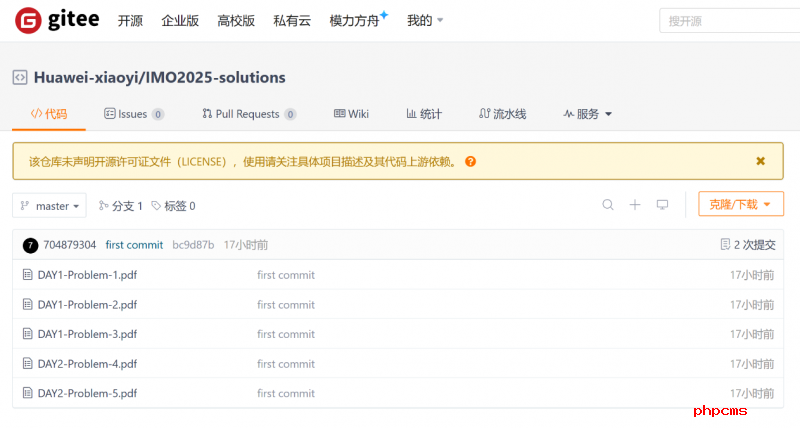Switch to the 统计 tab
Viewport: 800px width, 428px height.
[x=424, y=114]
